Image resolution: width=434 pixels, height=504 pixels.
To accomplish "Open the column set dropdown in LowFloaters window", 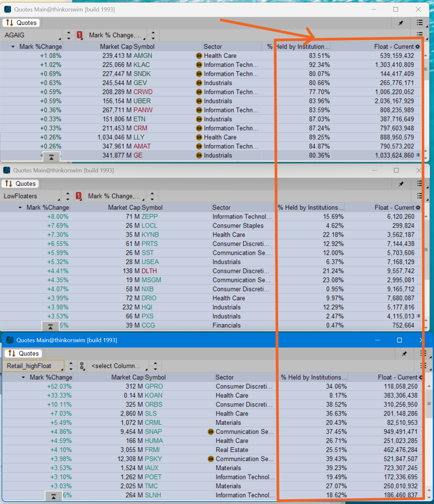I will pyautogui.click(x=116, y=196).
